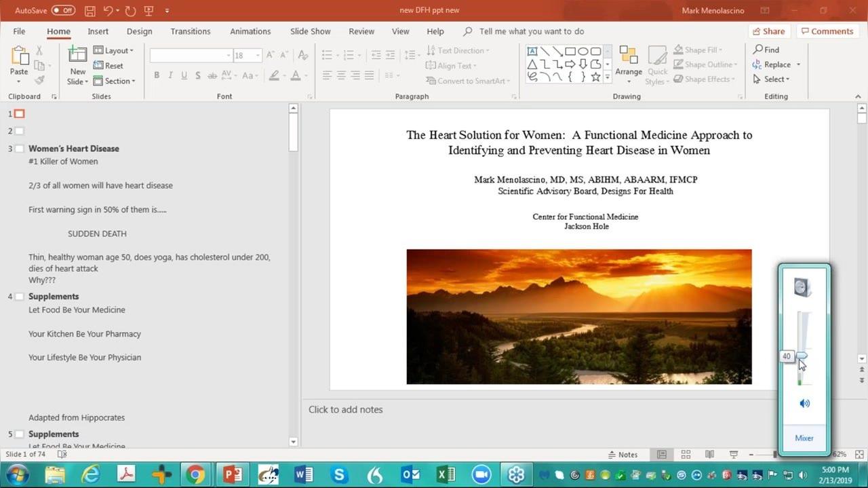Open the Animations ribbon tab

(x=250, y=31)
